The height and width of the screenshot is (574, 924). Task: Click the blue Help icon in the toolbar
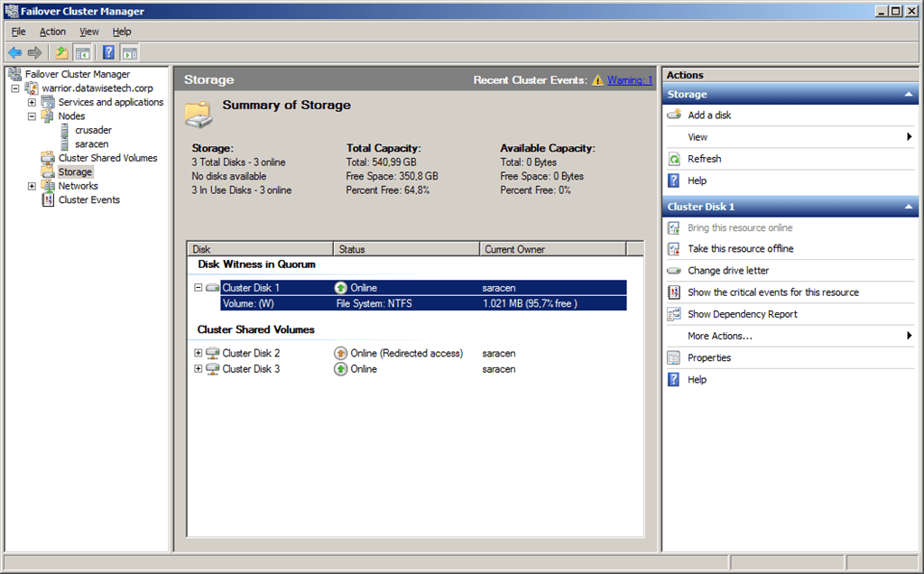click(108, 52)
